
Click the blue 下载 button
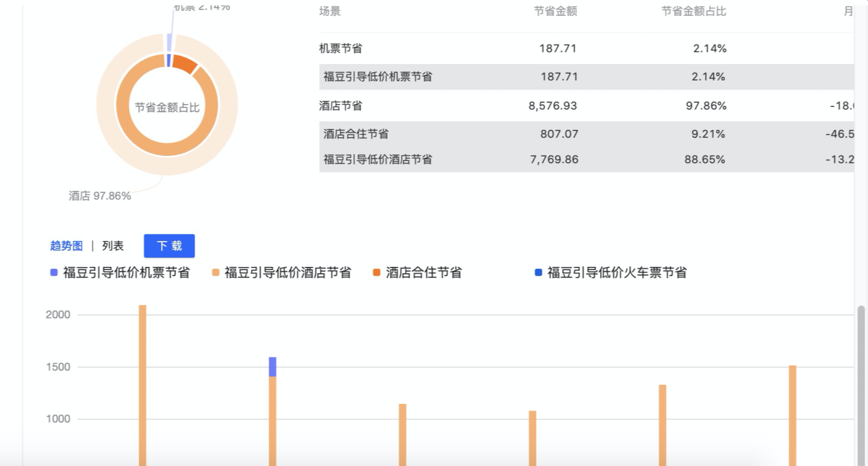point(169,246)
